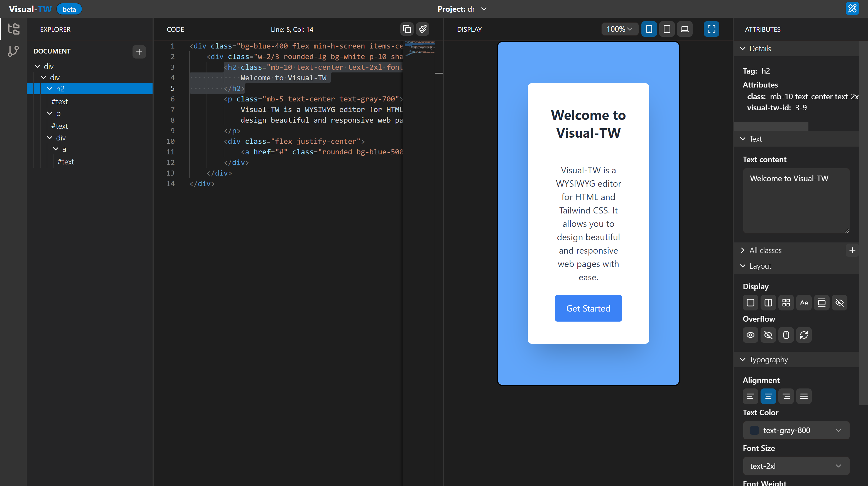Click the format/cleanup brush icon in the code panel
The image size is (868, 486).
[x=423, y=29]
